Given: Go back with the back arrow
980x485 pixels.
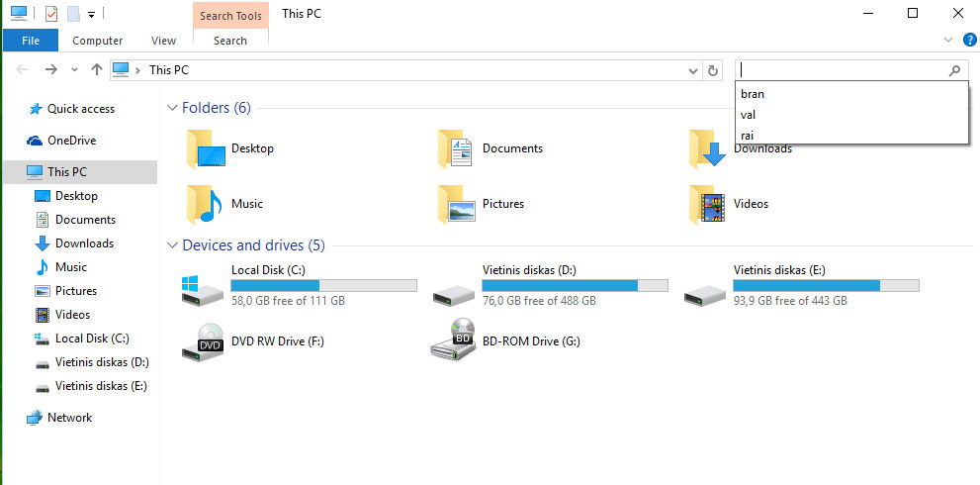Looking at the screenshot, I should pyautogui.click(x=21, y=70).
